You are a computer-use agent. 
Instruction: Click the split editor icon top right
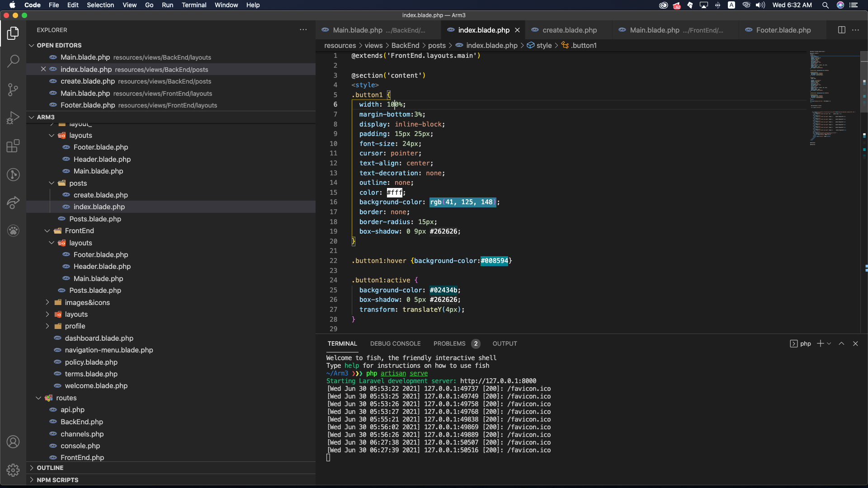tap(842, 30)
